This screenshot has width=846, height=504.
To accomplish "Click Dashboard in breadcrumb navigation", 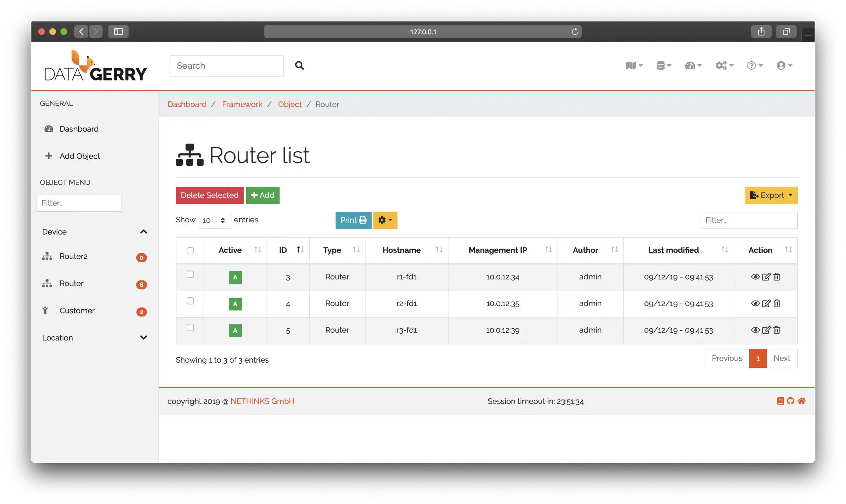I will (x=187, y=104).
